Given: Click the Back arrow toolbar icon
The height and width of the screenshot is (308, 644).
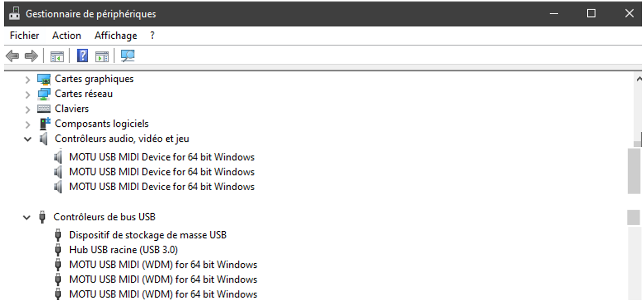Looking at the screenshot, I should 12,56.
